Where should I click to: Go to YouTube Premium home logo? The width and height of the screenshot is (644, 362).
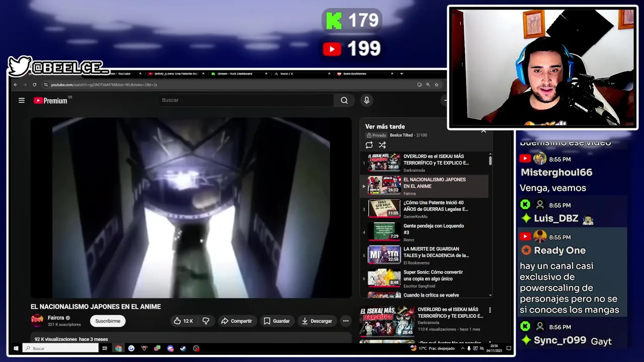(50, 101)
